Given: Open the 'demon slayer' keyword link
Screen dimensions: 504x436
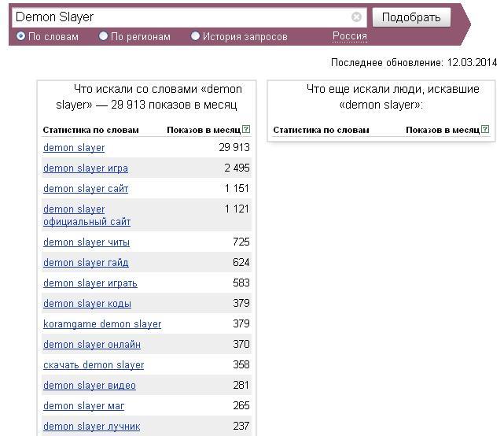Looking at the screenshot, I should click(x=74, y=148).
